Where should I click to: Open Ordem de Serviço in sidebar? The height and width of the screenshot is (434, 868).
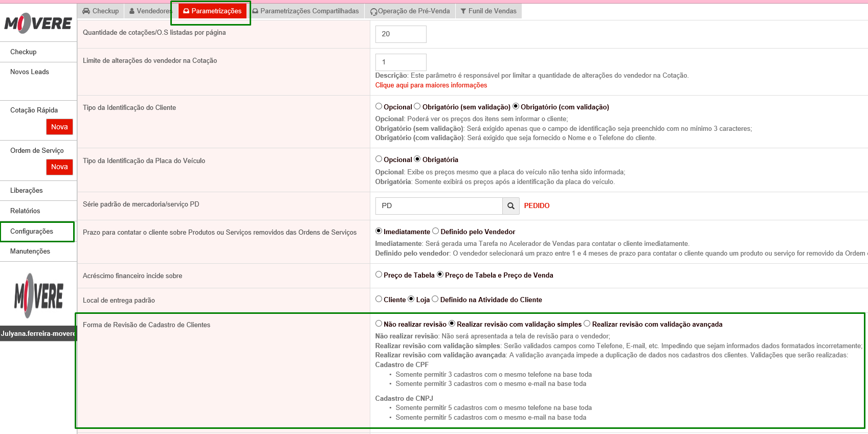[37, 151]
